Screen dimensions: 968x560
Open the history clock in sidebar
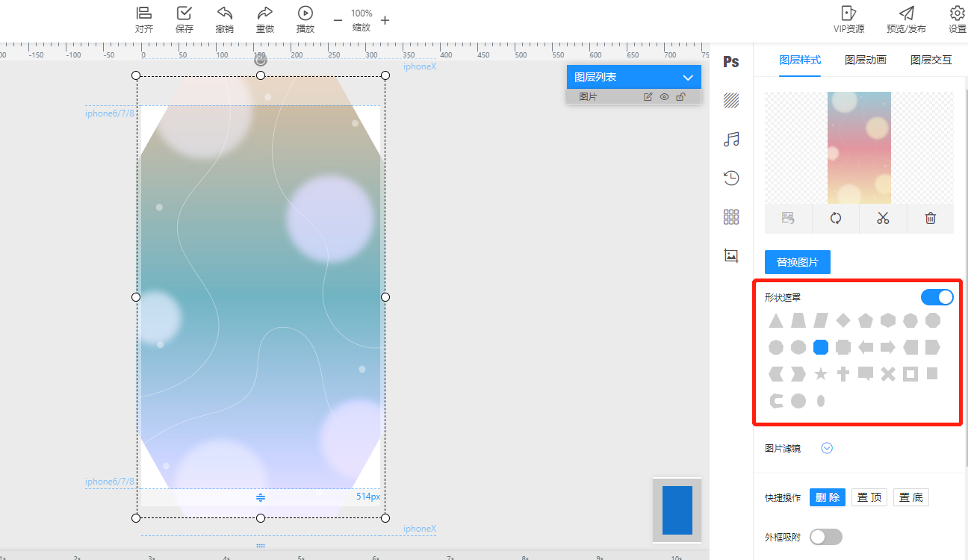click(x=731, y=178)
